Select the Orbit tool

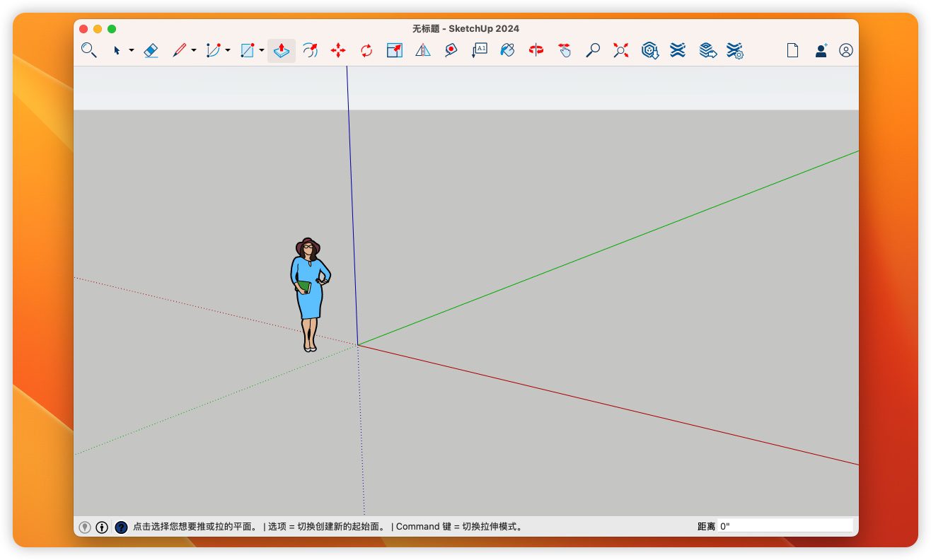(x=536, y=50)
